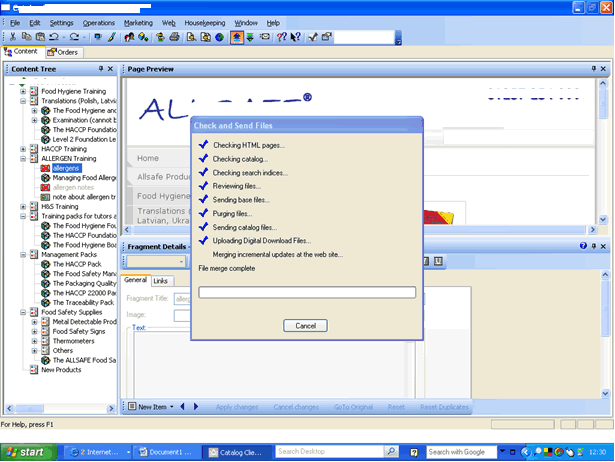The width and height of the screenshot is (615, 462).
Task: Click Cancel in Check and Send Files dialog
Action: click(306, 325)
